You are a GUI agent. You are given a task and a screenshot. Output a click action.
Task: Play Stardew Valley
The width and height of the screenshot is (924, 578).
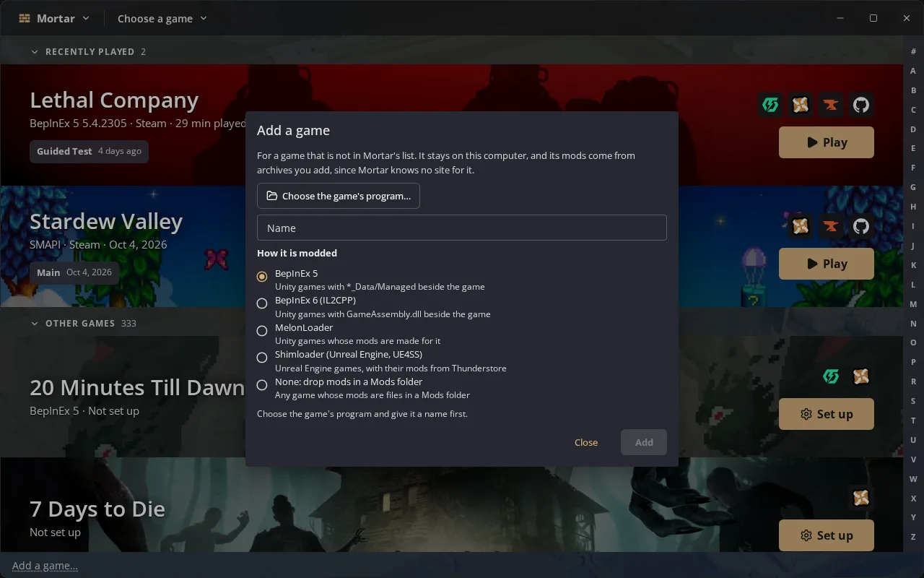(827, 264)
